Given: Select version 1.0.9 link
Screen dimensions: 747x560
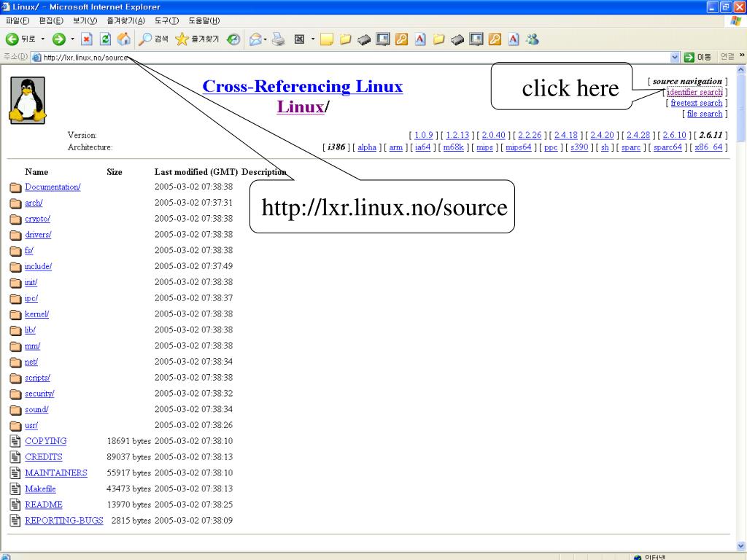Looking at the screenshot, I should point(424,135).
